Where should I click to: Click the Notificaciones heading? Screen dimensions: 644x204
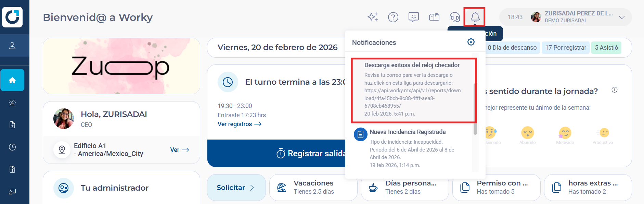(x=374, y=43)
